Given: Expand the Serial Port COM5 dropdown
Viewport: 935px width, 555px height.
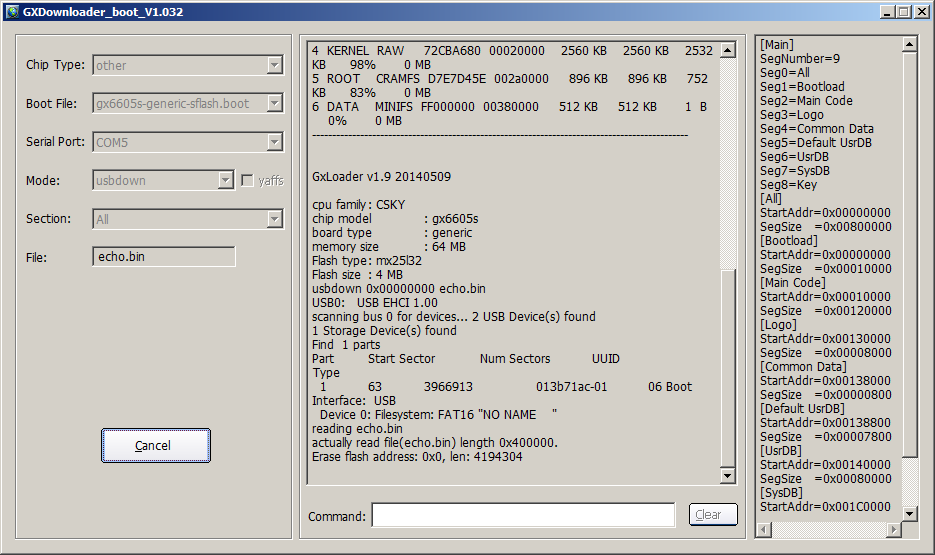Looking at the screenshot, I should click(x=274, y=142).
